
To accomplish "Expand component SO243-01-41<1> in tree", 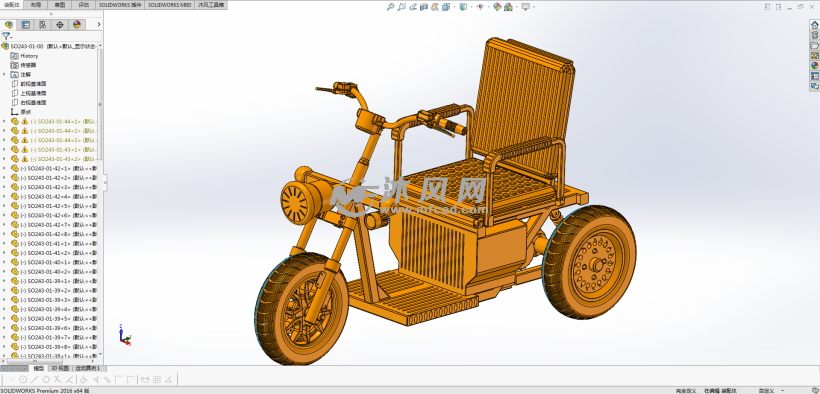I will (4, 243).
